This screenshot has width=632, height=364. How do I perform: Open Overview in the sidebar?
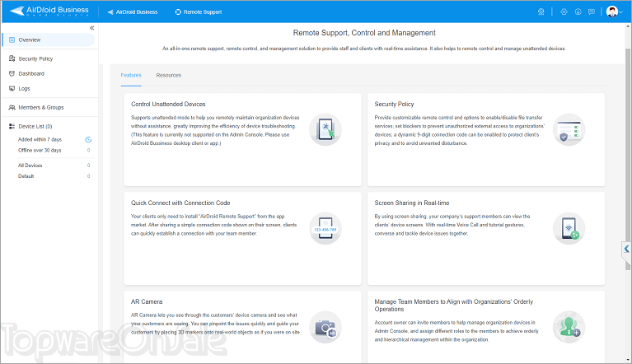pyautogui.click(x=49, y=40)
